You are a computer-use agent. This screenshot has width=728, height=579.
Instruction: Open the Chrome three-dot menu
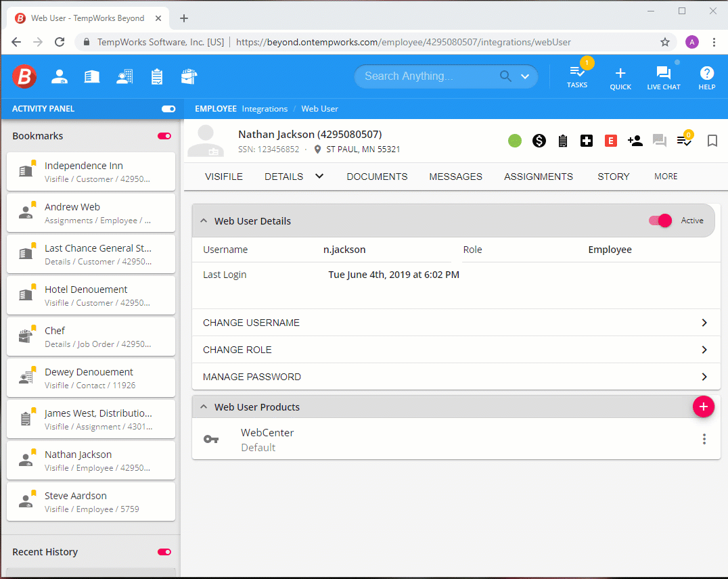click(x=714, y=42)
